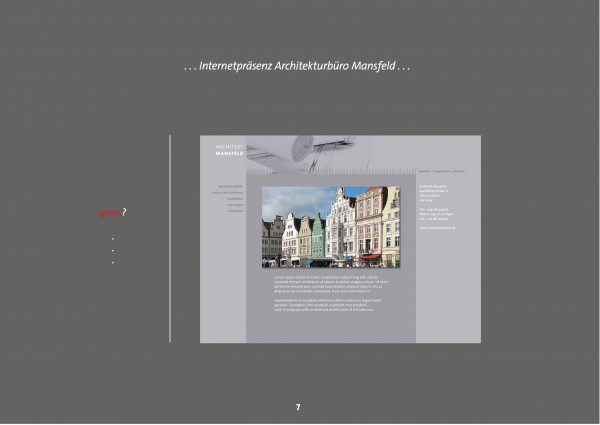The height and width of the screenshot is (425, 600).
Task: Click the first bullet dot under 'grau?'
Action: point(113,239)
